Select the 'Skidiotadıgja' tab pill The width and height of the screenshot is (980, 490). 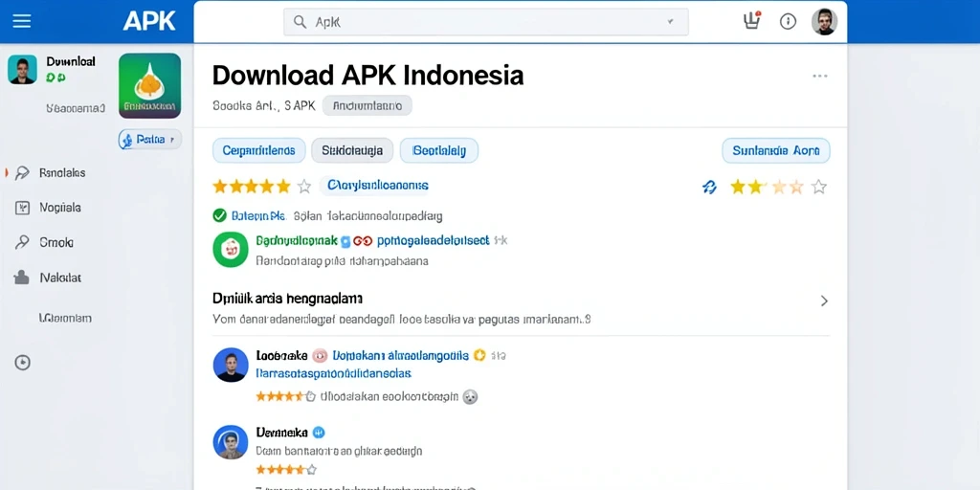pos(352,150)
